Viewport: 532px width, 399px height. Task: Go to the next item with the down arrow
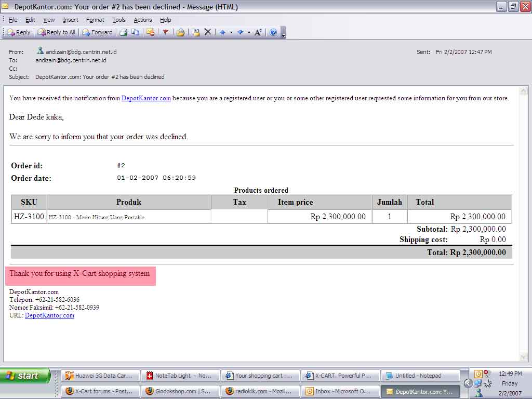tap(240, 32)
